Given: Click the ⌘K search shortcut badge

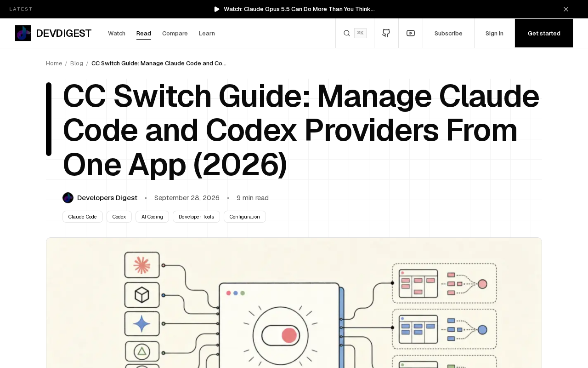Looking at the screenshot, I should [x=360, y=33].
